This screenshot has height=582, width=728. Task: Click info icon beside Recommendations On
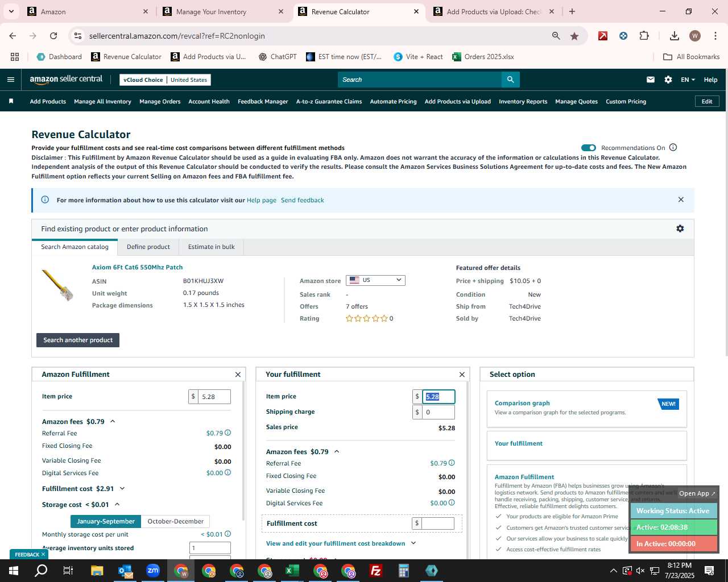tap(673, 147)
